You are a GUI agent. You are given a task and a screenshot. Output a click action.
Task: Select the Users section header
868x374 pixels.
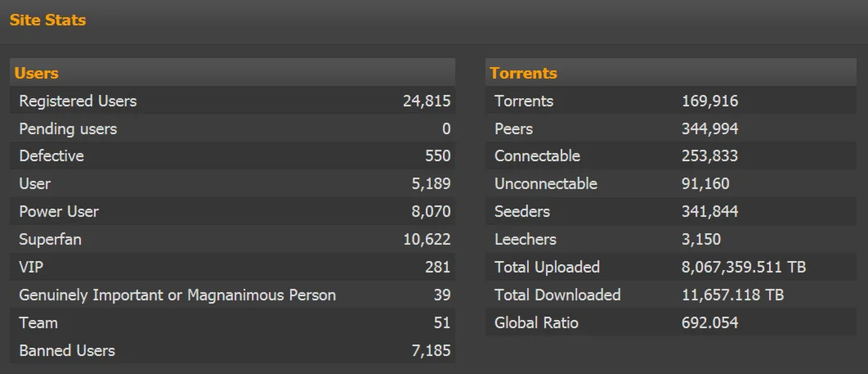37,73
